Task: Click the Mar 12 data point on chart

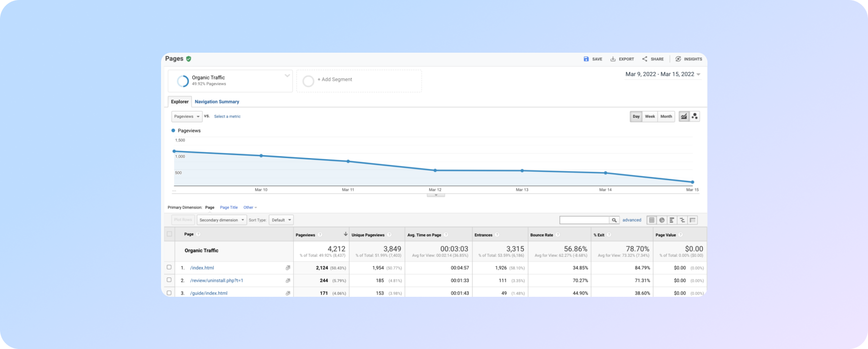Action: pos(435,170)
